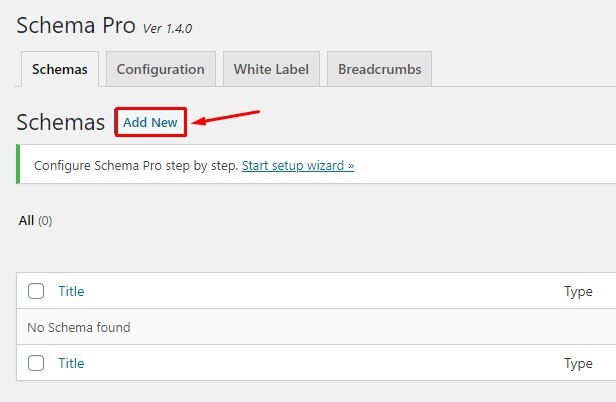Click the Schemas section heading
This screenshot has height=402, width=616.
(61, 123)
